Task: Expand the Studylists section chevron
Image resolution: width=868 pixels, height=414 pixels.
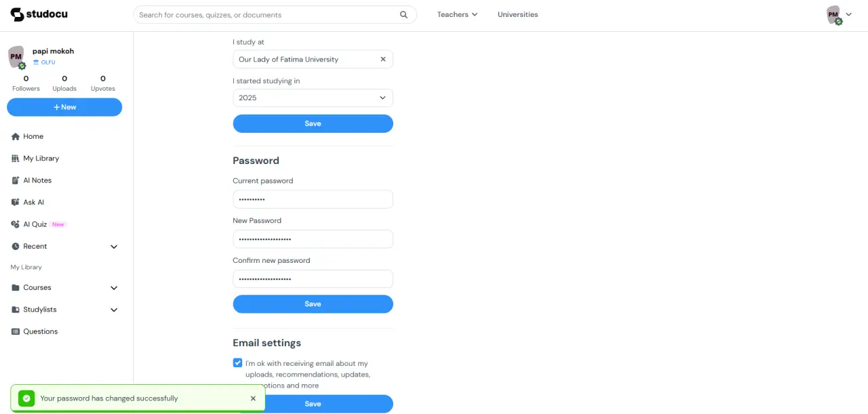Action: (x=114, y=310)
